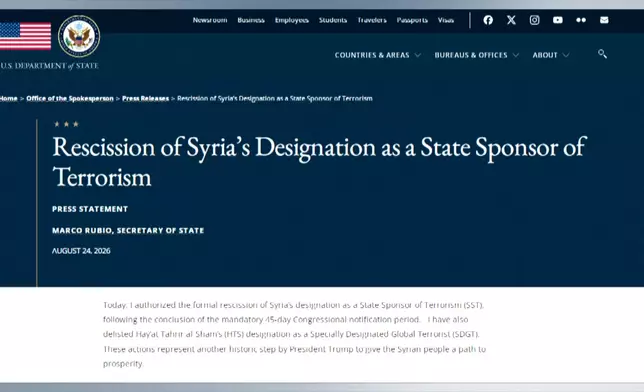This screenshot has height=392, width=644.
Task: Expand the About dropdown menu
Action: 551,55
